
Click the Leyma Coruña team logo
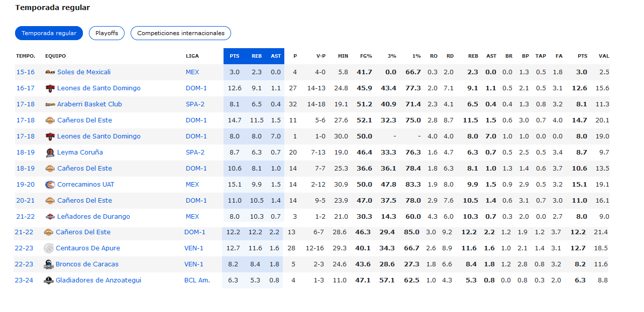click(x=50, y=152)
